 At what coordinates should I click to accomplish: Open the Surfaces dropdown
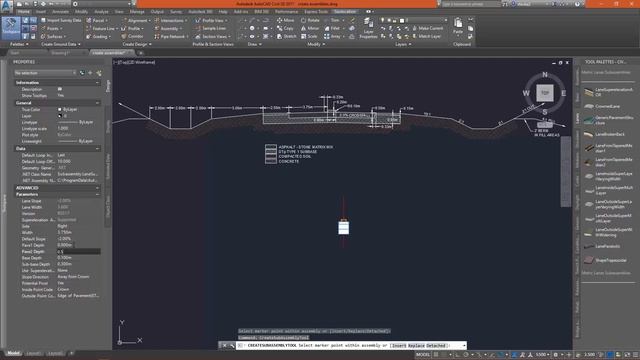pyautogui.click(x=53, y=37)
